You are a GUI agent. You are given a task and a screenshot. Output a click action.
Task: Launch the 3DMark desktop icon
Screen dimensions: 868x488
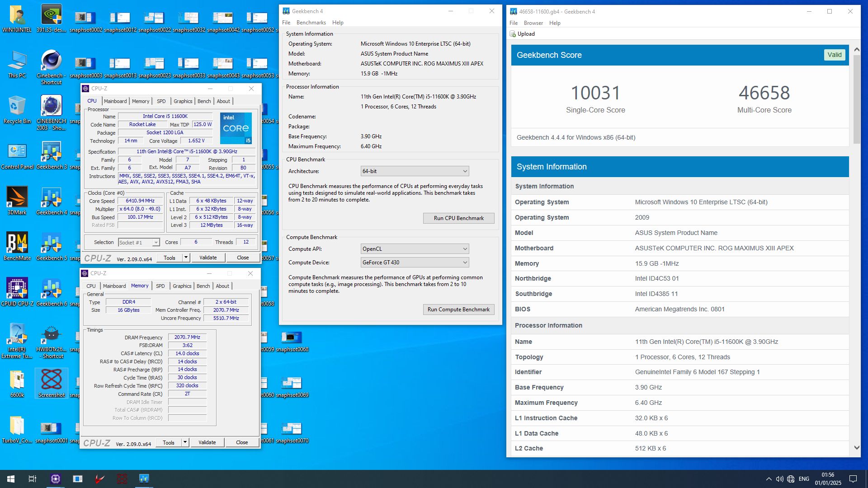pos(17,202)
